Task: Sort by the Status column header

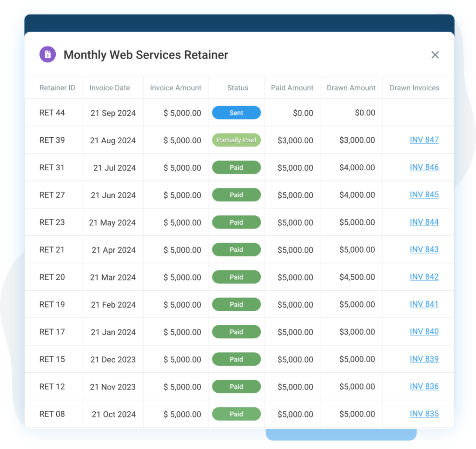Action: (238, 87)
